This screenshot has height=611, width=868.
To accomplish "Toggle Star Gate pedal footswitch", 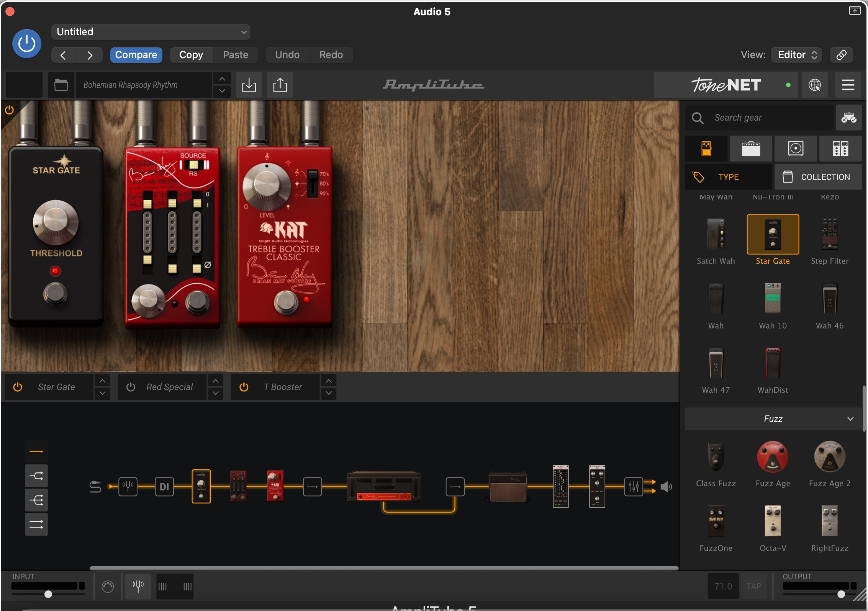I will [x=56, y=294].
